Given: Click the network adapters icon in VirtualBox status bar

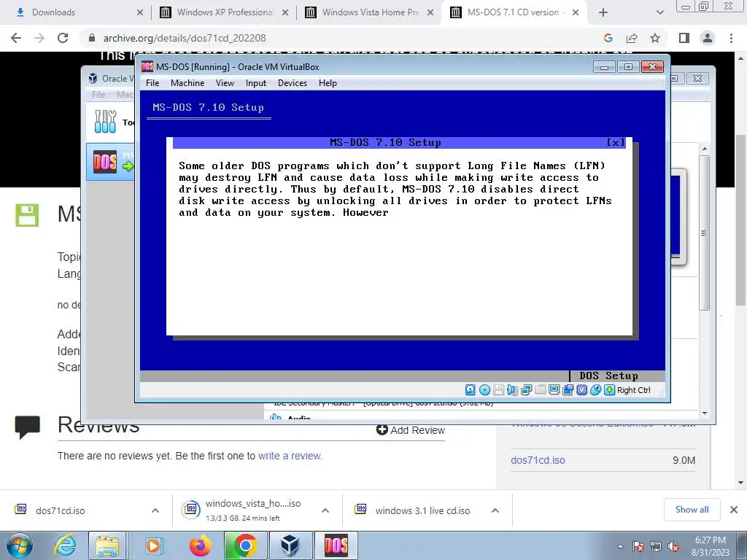Looking at the screenshot, I should point(526,390).
